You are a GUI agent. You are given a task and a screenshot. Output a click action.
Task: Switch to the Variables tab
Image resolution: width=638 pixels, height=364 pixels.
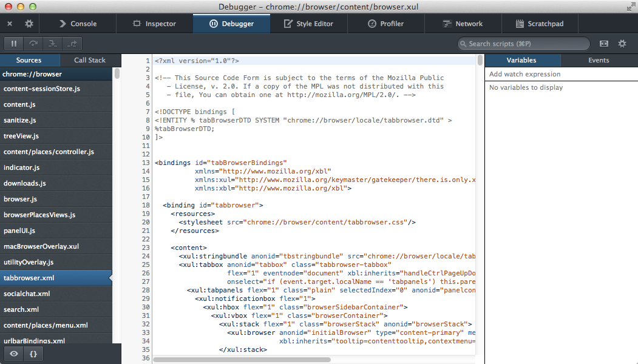[521, 60]
